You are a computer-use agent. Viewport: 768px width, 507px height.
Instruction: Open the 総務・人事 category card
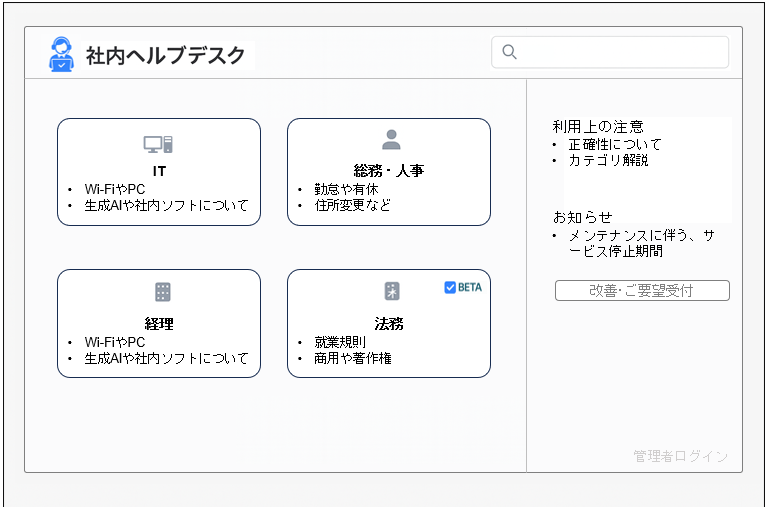[x=389, y=171]
